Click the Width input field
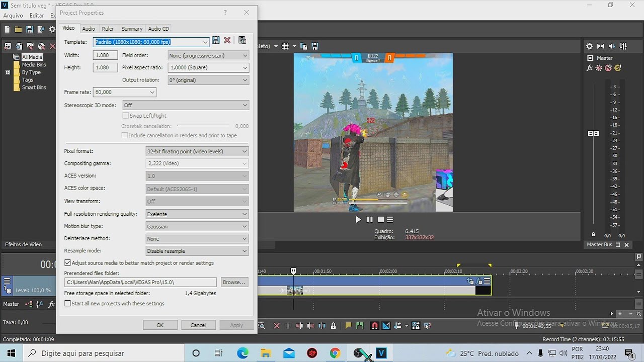The image size is (644, 362). [x=105, y=56]
